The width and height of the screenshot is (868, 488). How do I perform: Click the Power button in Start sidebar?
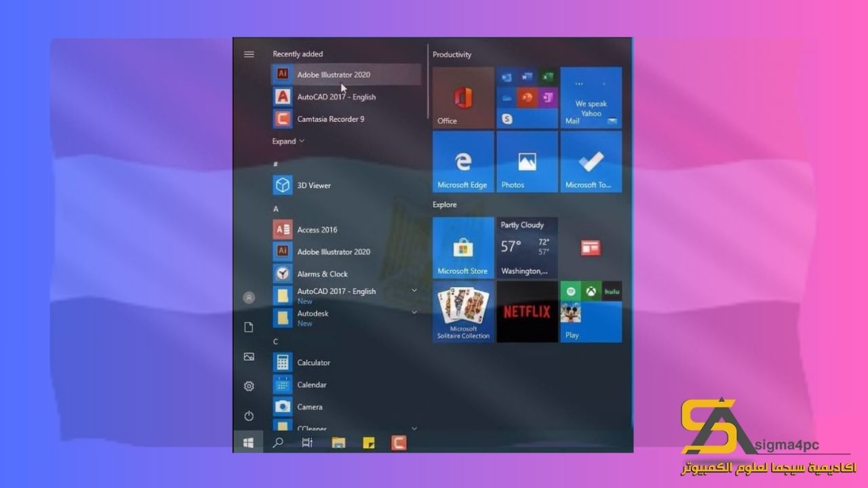coord(249,415)
